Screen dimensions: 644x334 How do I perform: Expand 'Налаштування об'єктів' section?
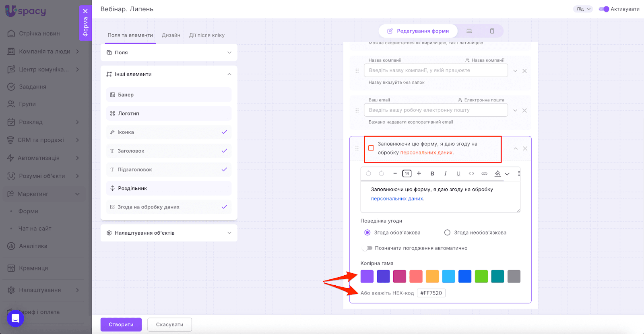pyautogui.click(x=169, y=233)
